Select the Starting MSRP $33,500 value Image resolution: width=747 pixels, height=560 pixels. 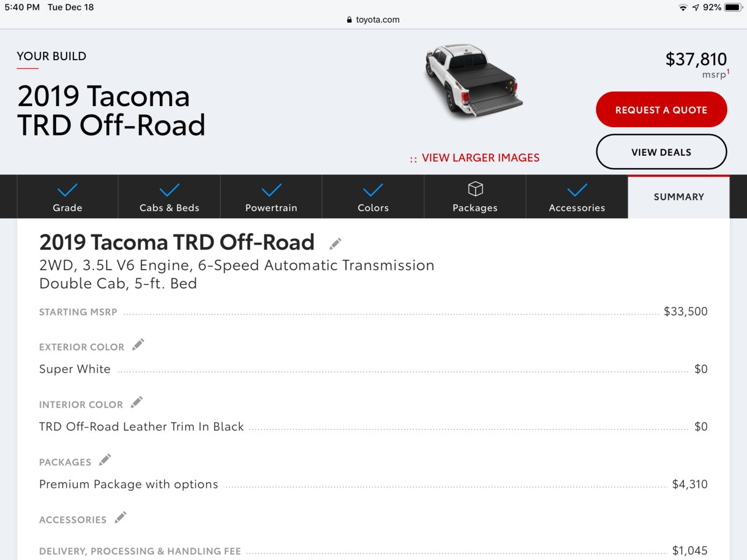(686, 311)
